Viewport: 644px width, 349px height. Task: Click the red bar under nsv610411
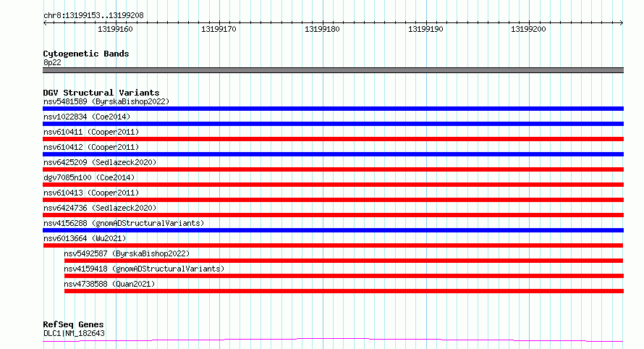coord(333,139)
